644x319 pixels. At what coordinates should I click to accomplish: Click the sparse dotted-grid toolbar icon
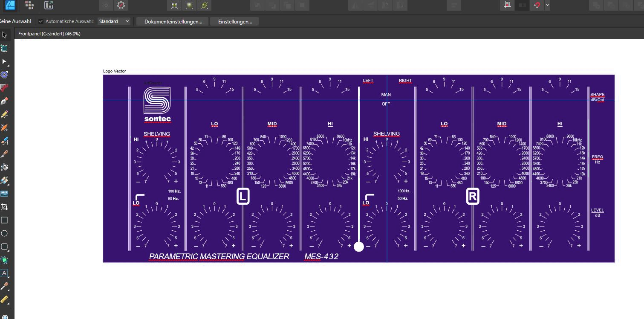pos(174,5)
